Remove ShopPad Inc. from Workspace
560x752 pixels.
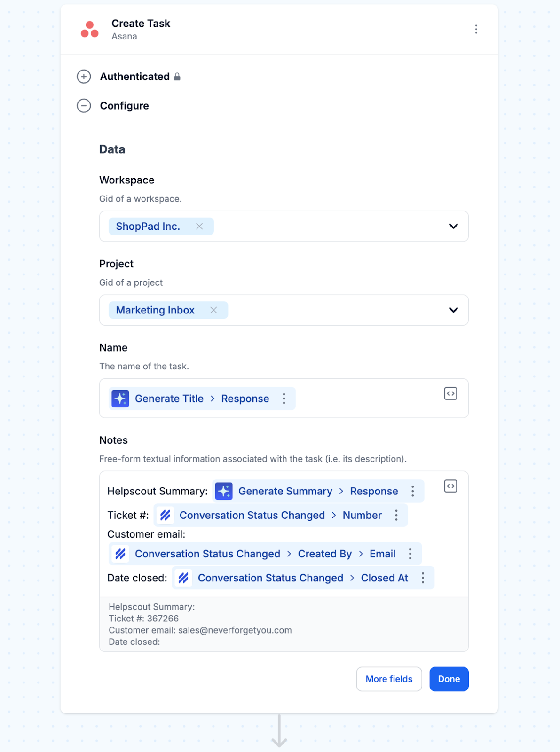[x=199, y=226]
